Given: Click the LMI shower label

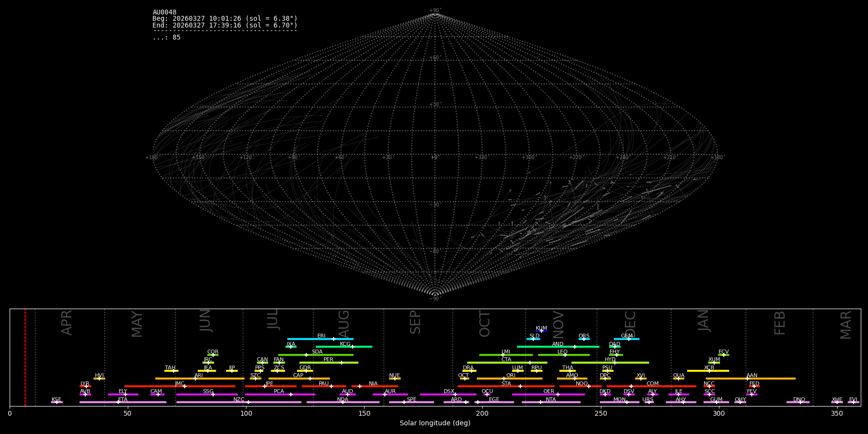Looking at the screenshot, I should pyautogui.click(x=506, y=352).
